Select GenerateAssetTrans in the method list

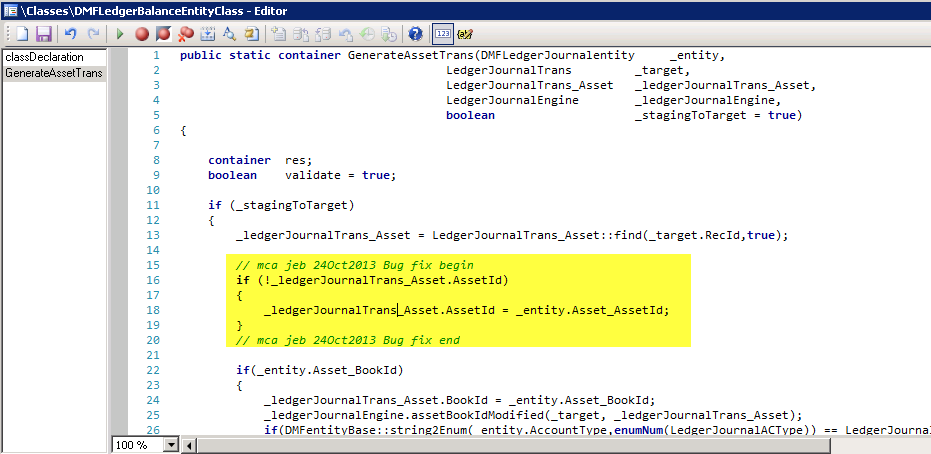[x=54, y=73]
